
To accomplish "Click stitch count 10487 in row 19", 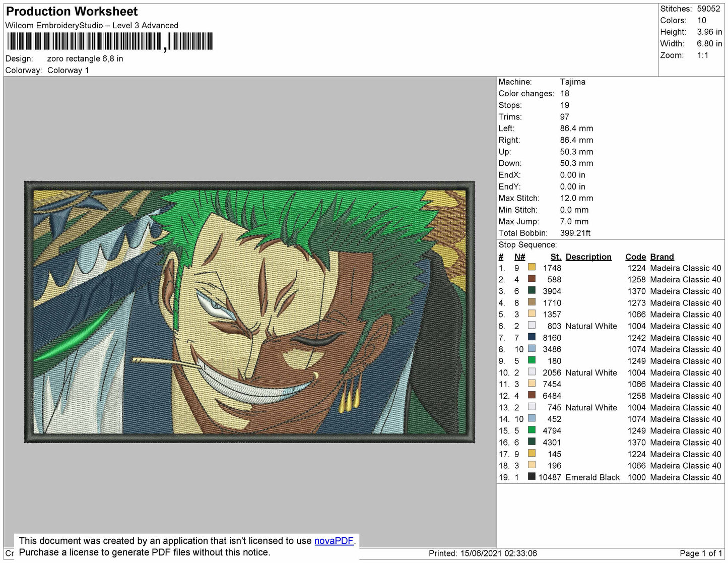I will [550, 477].
